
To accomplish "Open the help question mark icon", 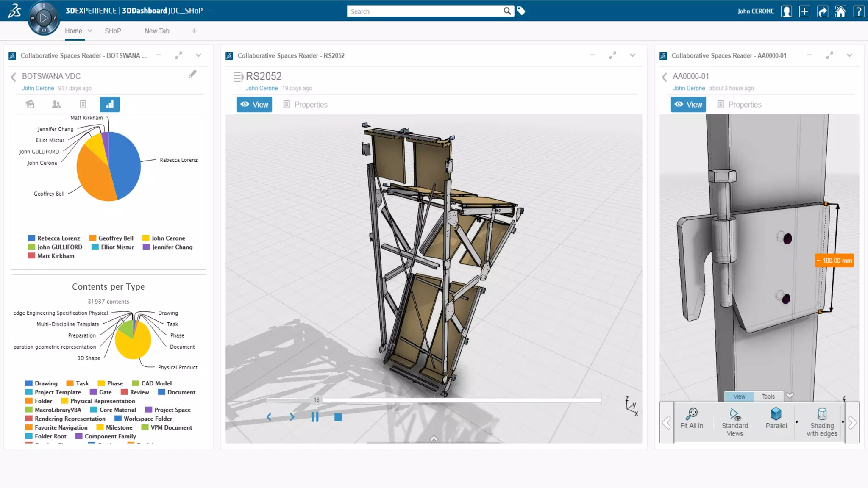I will coord(859,11).
